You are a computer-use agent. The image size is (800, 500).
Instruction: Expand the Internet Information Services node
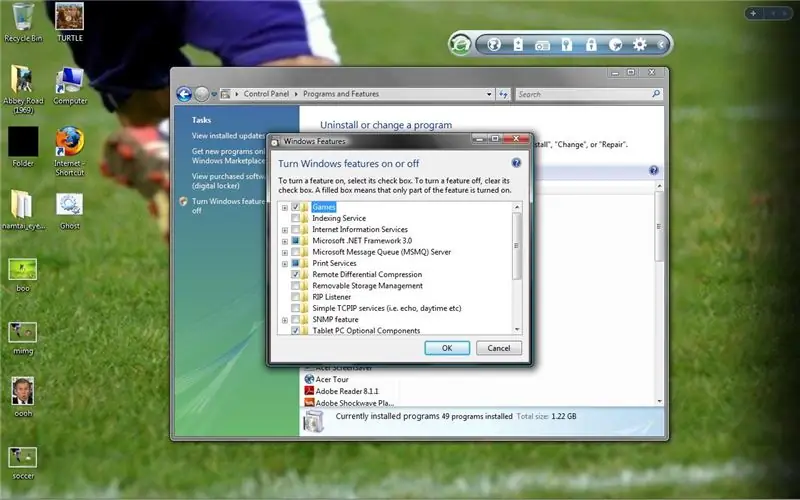pos(285,230)
